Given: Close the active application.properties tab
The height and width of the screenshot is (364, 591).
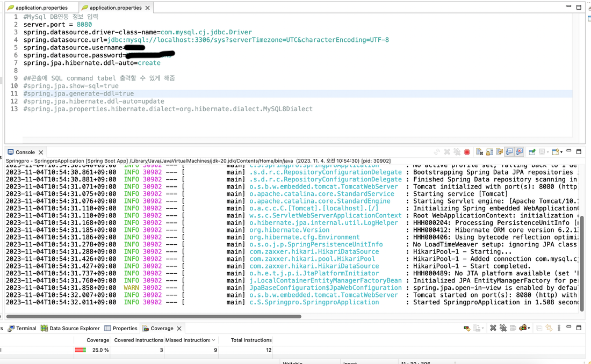Looking at the screenshot, I should click(x=147, y=8).
